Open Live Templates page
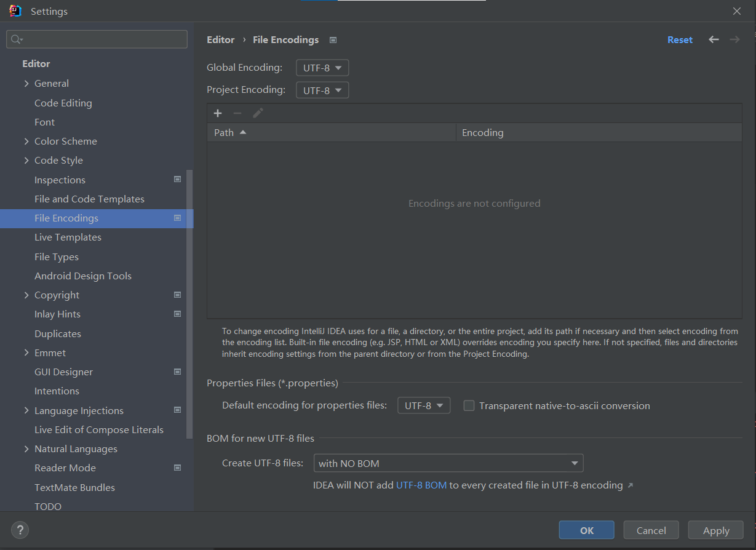The height and width of the screenshot is (550, 756). click(x=68, y=237)
